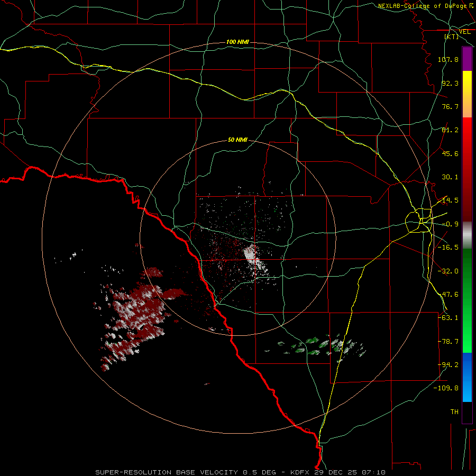The width and height of the screenshot is (476, 476).
Task: Select the 45.6 legend value
Action: (450, 153)
